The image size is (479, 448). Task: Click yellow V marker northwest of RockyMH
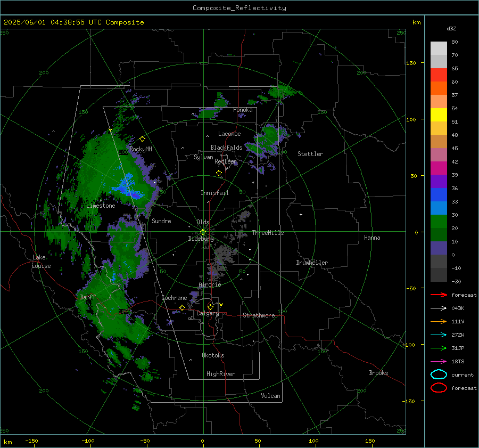111,131
